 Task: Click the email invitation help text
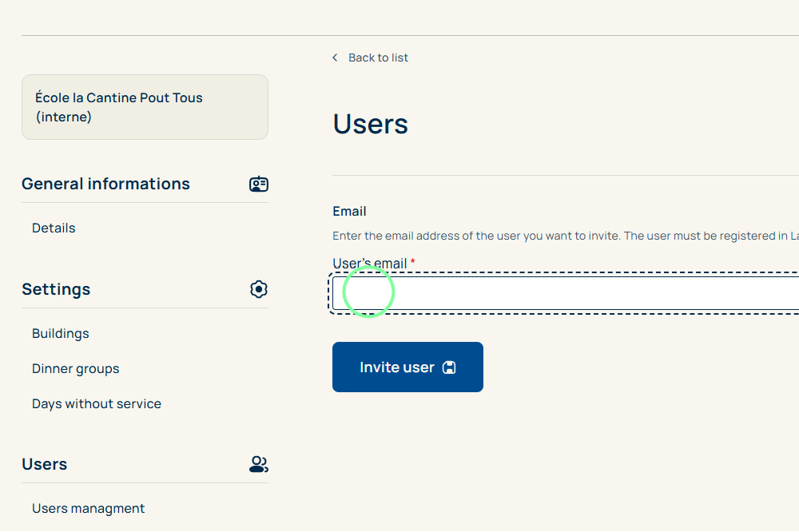[x=566, y=236]
